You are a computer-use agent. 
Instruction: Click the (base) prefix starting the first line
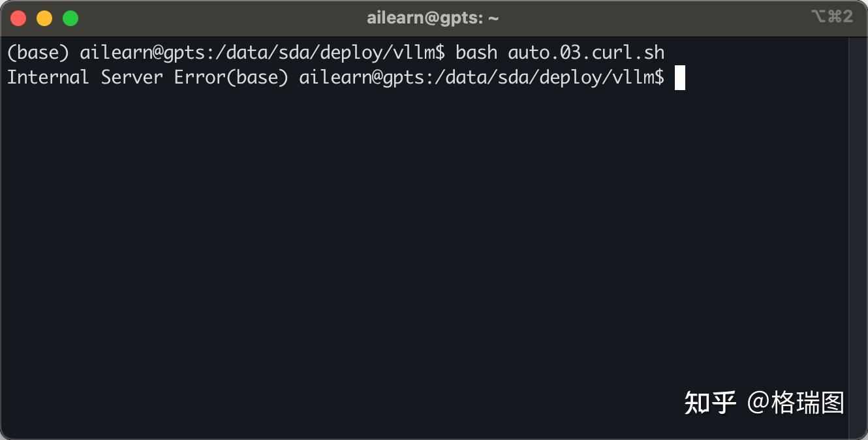38,52
